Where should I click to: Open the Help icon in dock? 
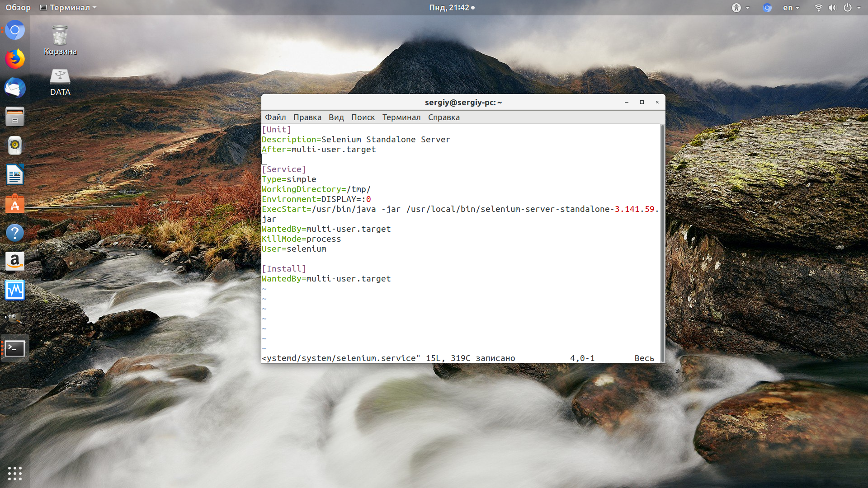15,233
